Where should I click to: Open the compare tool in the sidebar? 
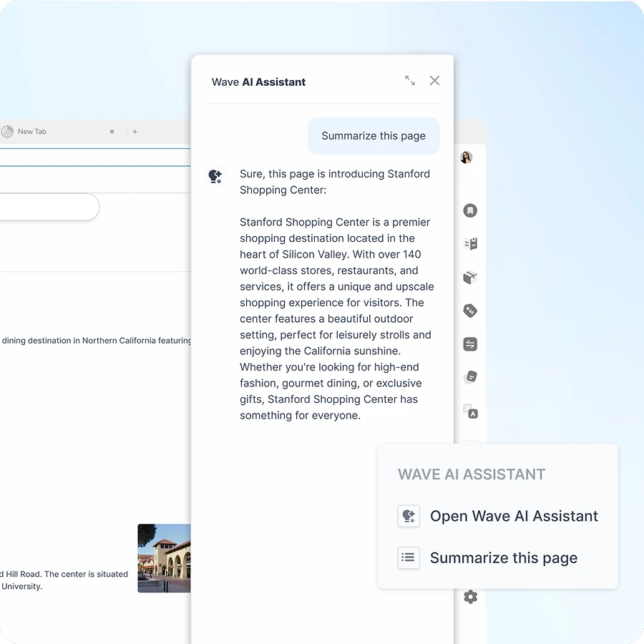470,344
